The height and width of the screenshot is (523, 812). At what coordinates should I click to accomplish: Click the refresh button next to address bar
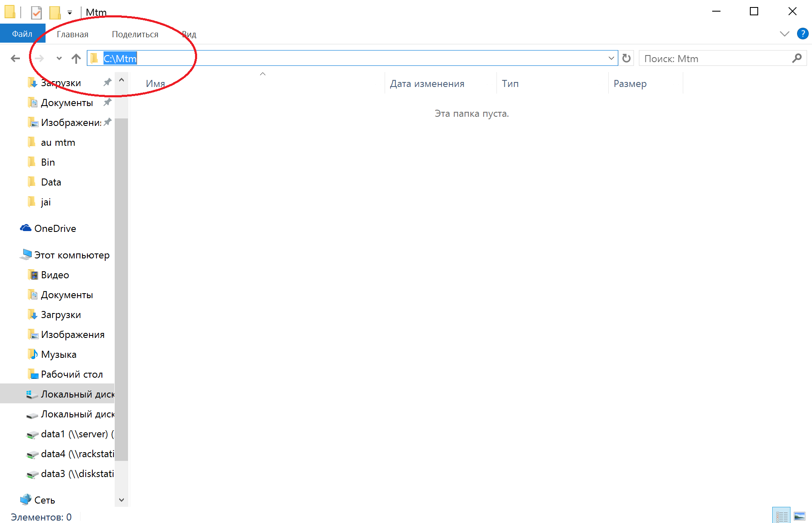tap(626, 58)
